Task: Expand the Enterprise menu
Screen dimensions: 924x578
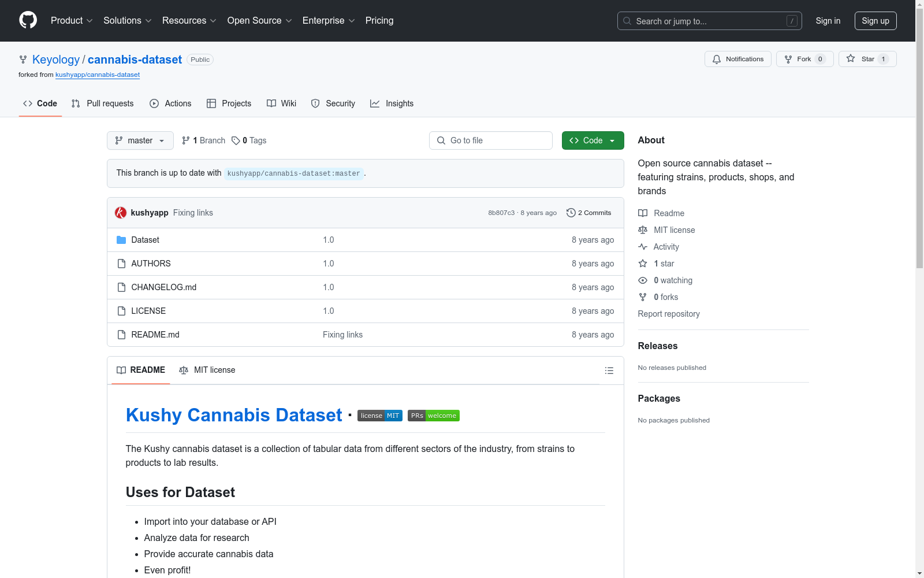Action: tap(329, 21)
